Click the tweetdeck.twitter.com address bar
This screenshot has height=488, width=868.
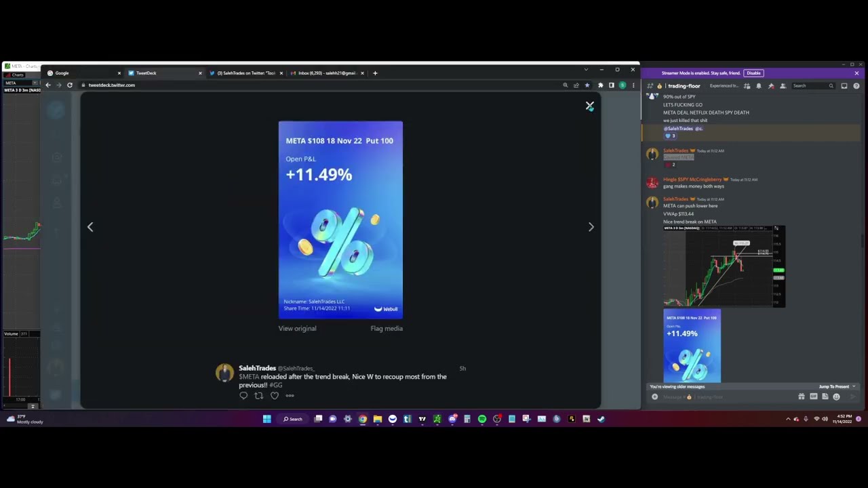coord(319,85)
